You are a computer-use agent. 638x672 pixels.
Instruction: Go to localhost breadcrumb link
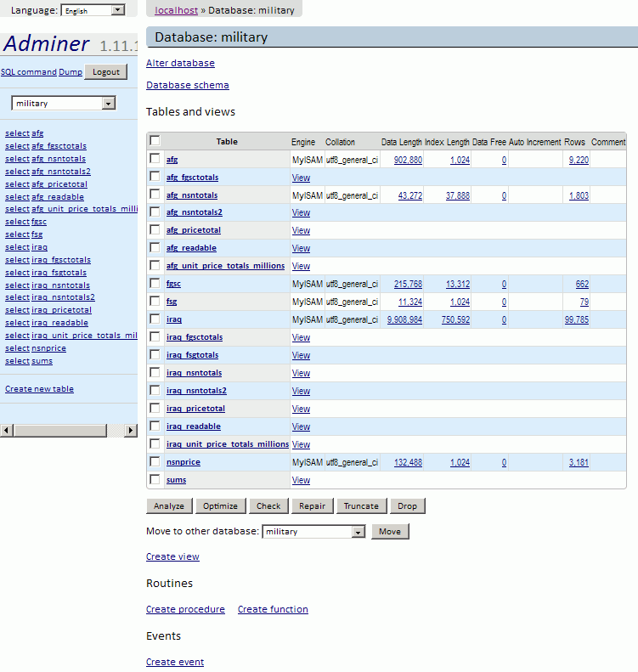click(176, 10)
